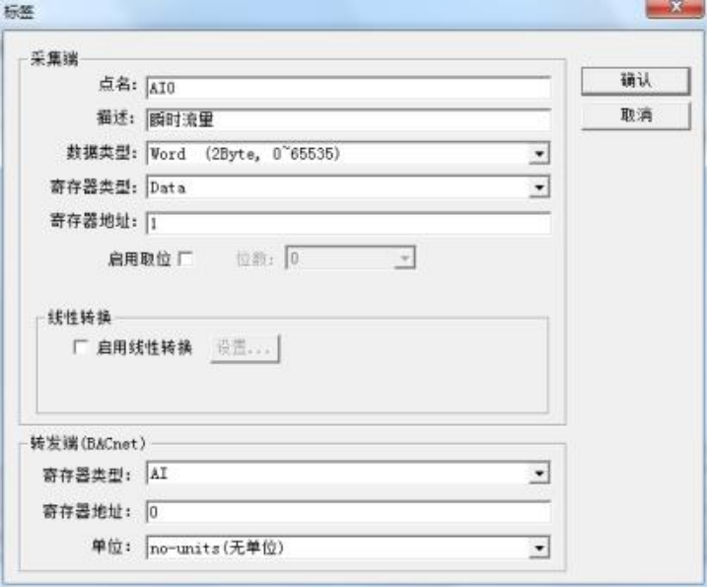Image resolution: width=707 pixels, height=588 pixels.
Task: Click the 点名 field containing AI0
Action: [348, 88]
